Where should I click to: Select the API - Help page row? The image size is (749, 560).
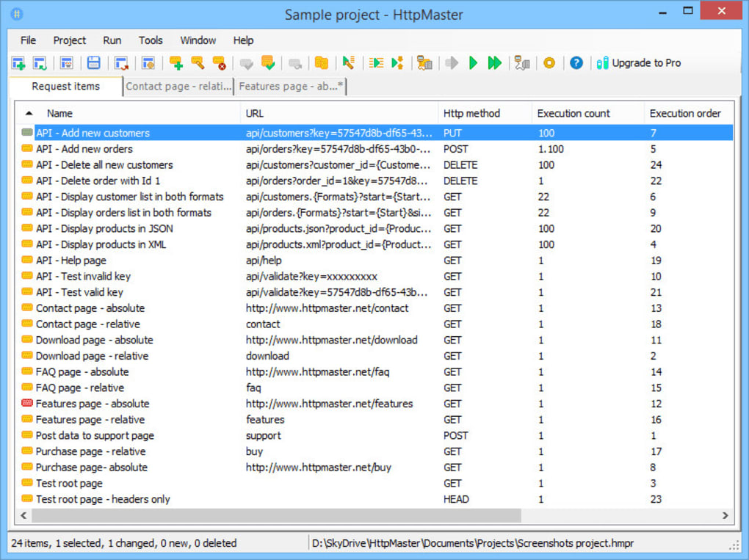(x=375, y=261)
